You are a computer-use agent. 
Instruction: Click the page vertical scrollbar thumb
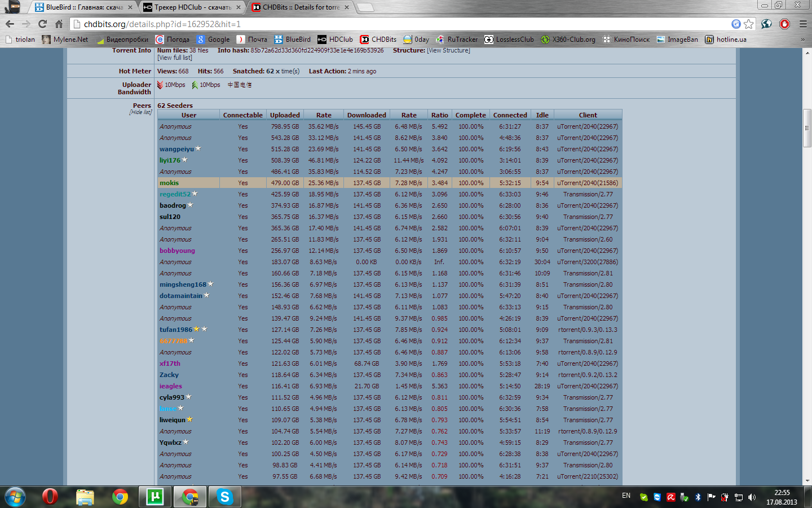pos(807,129)
